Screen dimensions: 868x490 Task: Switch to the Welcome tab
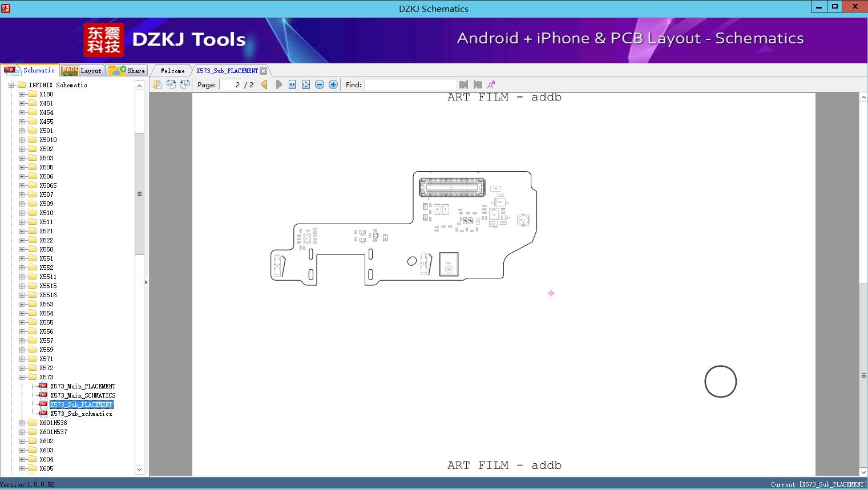tap(172, 70)
